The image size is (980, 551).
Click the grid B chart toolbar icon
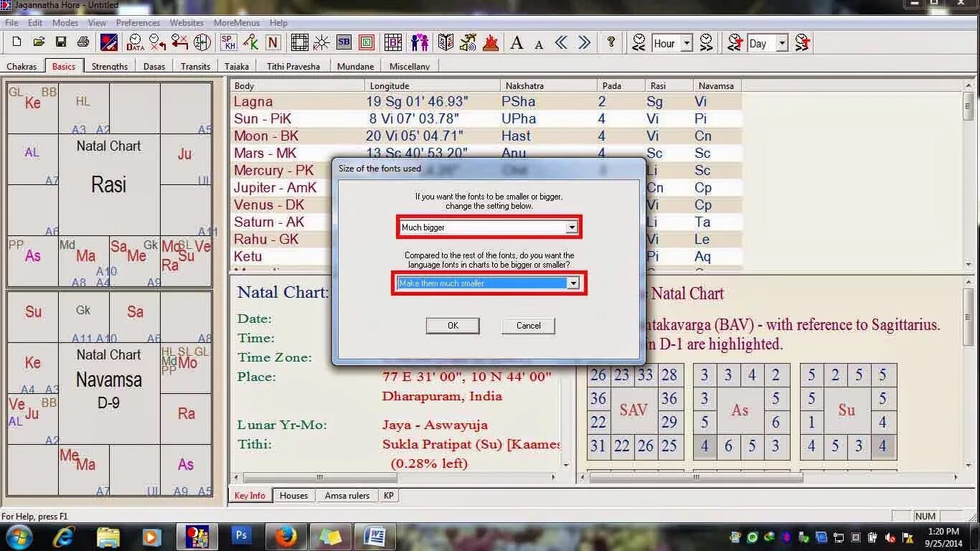(x=393, y=42)
